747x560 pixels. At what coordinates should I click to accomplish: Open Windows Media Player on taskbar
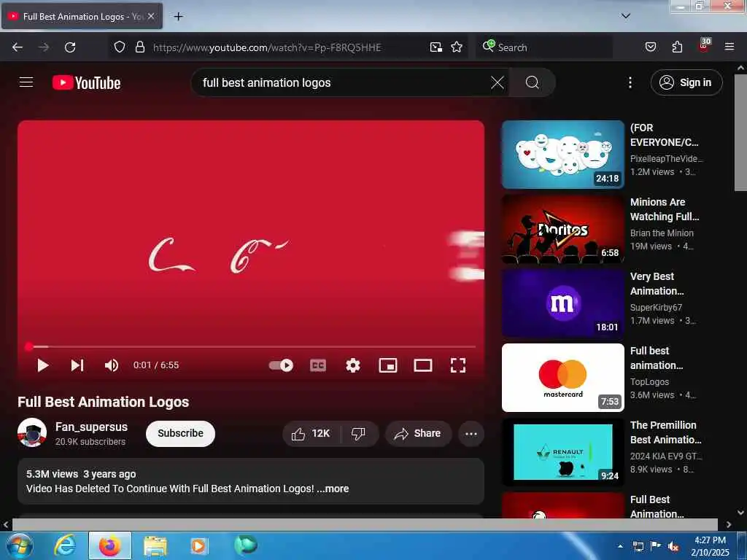tap(198, 545)
